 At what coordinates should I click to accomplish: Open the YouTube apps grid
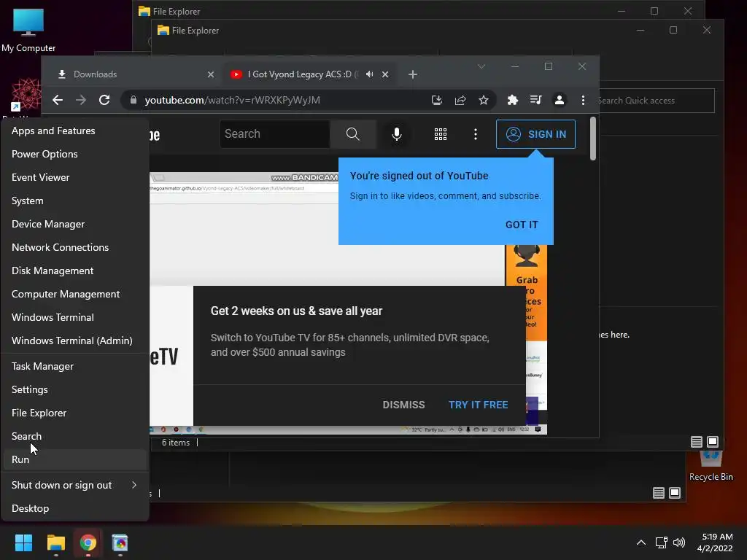point(441,134)
